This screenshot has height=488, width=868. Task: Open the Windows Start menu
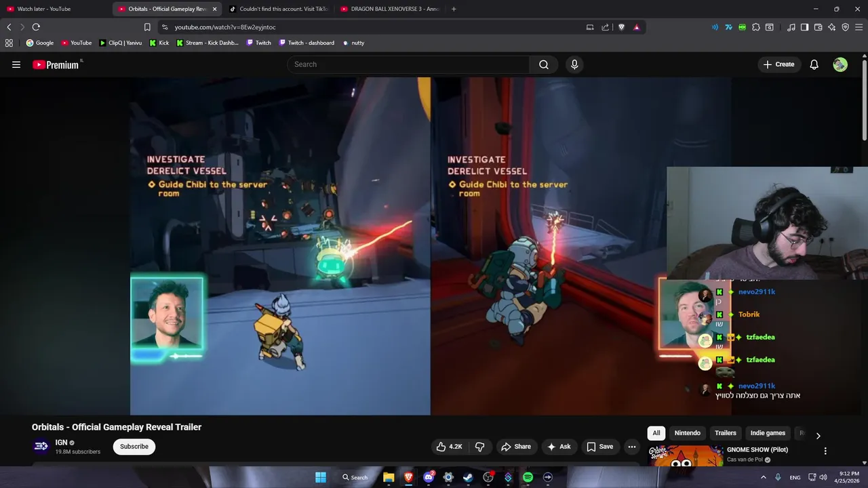[x=321, y=477]
